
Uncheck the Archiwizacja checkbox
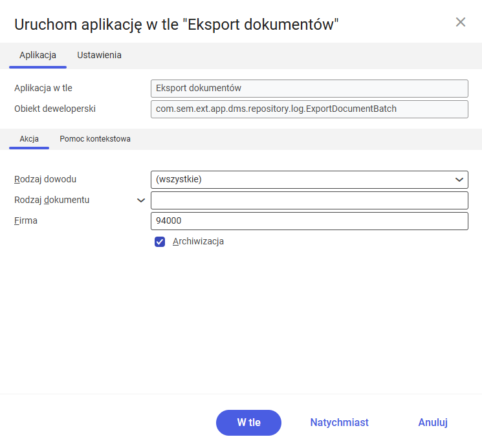[x=160, y=242]
